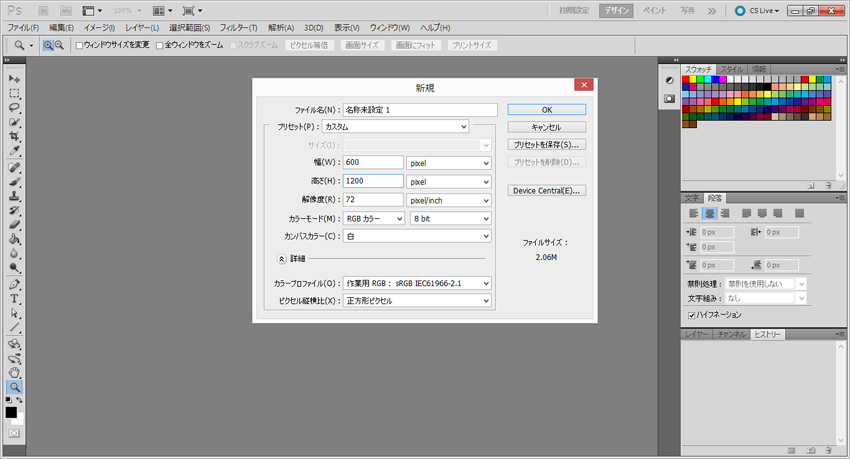Select the Rectangular Marquee tool

14,93
